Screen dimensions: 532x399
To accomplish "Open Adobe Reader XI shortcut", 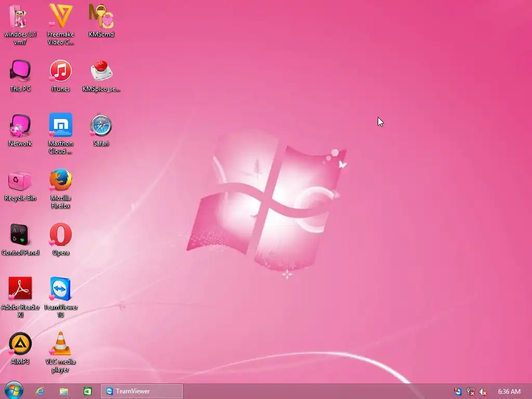I will tap(20, 298).
